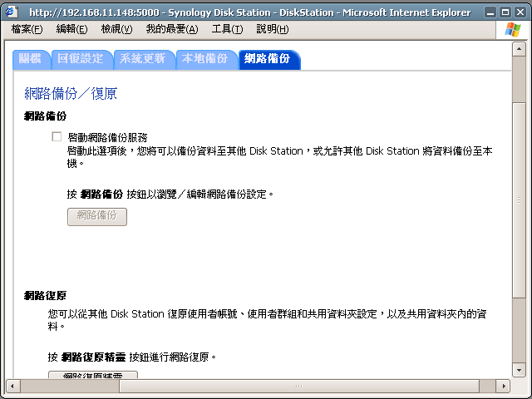Screen dimensions: 532x399
Task: Switch to the 本地備份 tab
Action: pyautogui.click(x=206, y=60)
